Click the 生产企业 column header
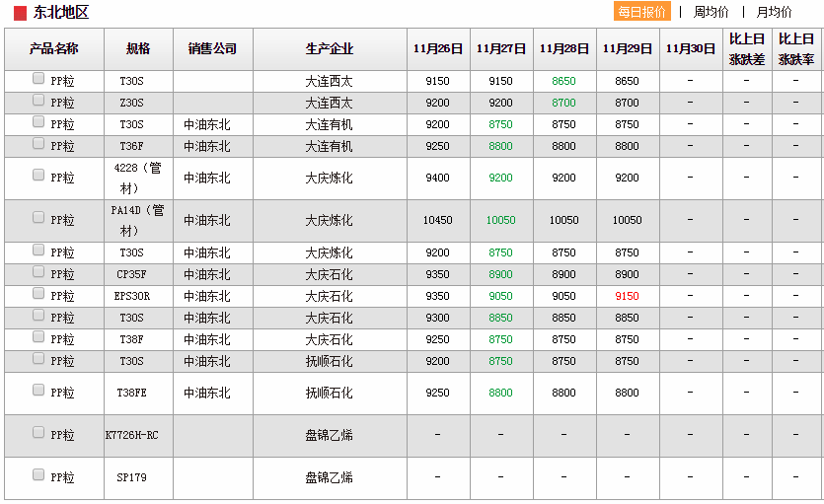Image resolution: width=824 pixels, height=504 pixels. pos(330,48)
